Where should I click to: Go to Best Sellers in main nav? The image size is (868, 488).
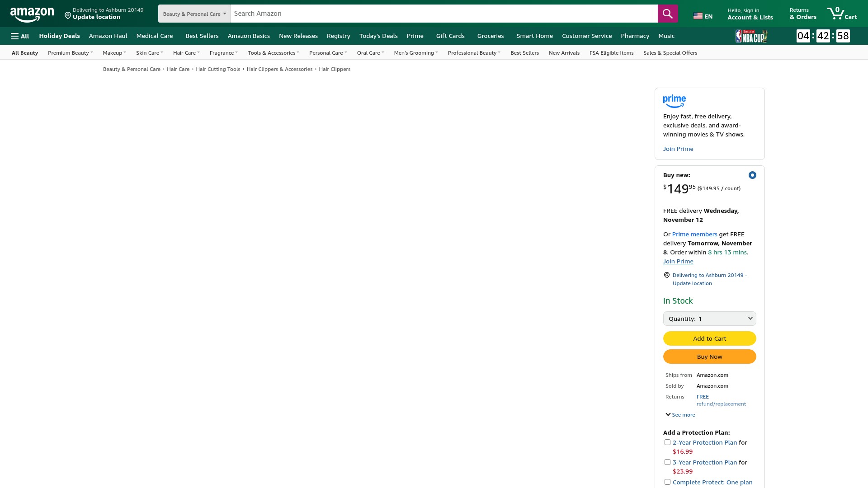point(202,36)
